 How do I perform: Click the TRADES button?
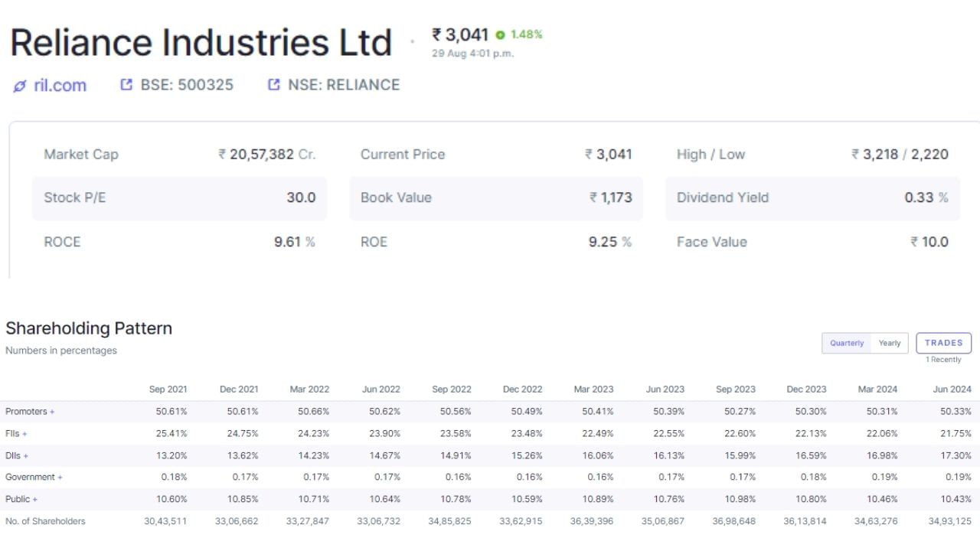(x=944, y=343)
